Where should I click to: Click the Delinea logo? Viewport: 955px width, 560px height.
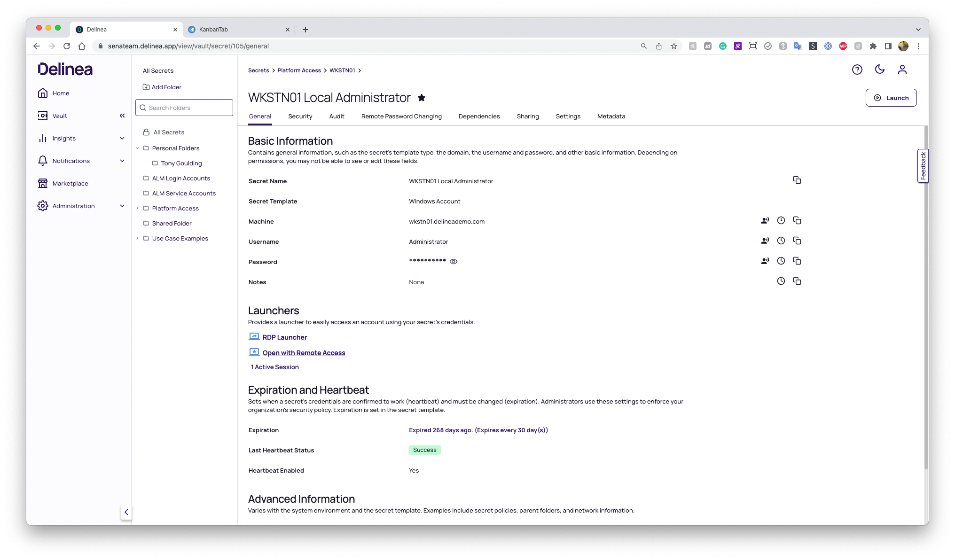pyautogui.click(x=65, y=70)
